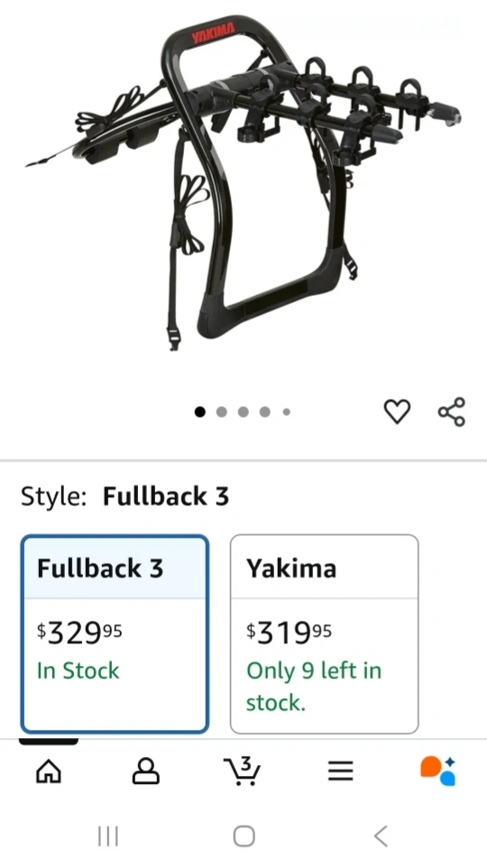Screen dimensions: 487x868
Task: Open the hamburger menu tab
Action: point(340,771)
